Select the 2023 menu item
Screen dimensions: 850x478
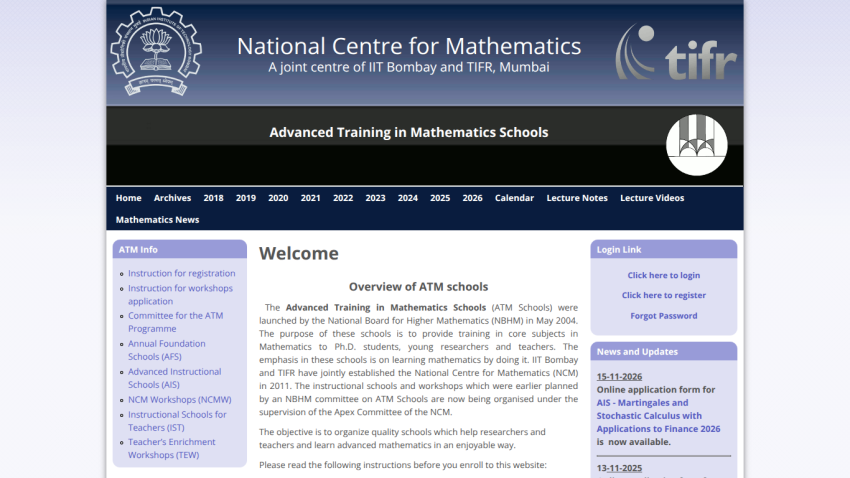(375, 198)
